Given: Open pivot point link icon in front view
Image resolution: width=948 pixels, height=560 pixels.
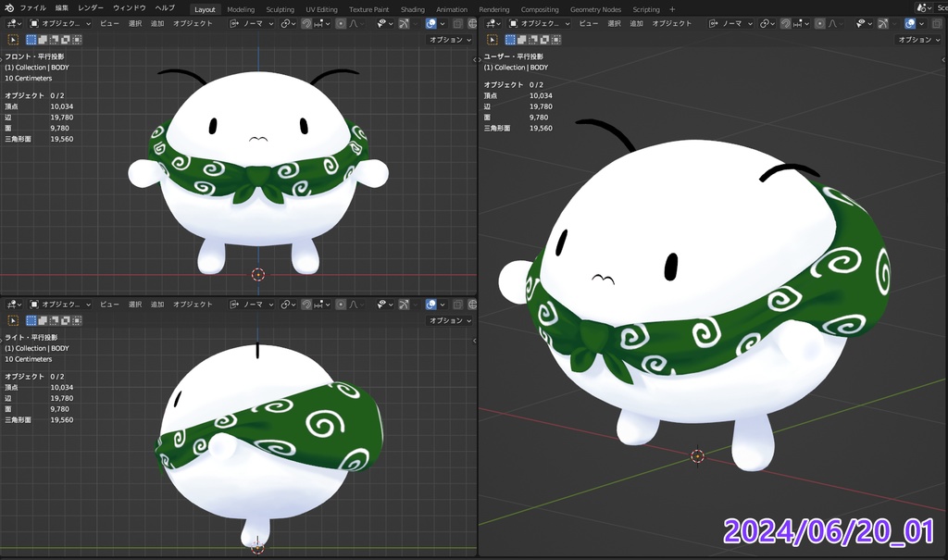Looking at the screenshot, I should coord(288,23).
